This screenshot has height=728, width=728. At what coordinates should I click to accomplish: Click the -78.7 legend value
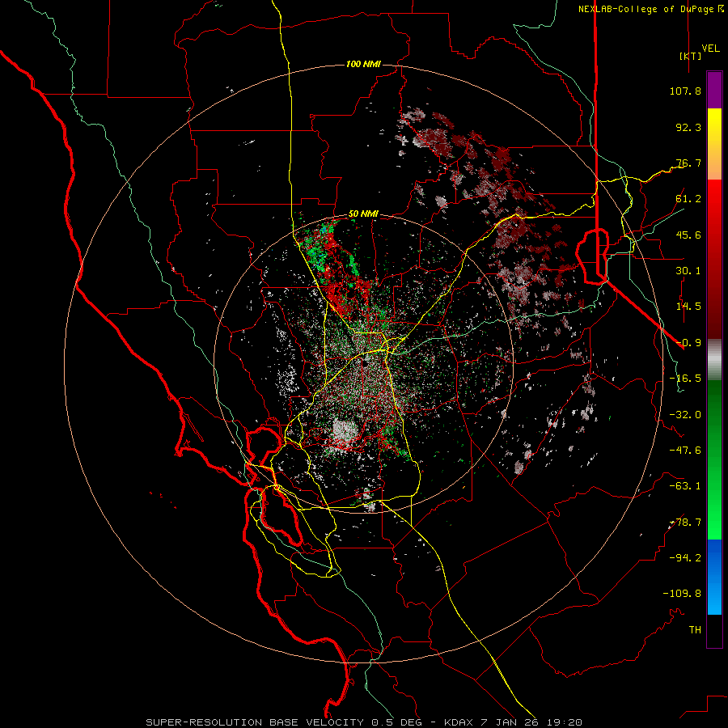tap(685, 523)
